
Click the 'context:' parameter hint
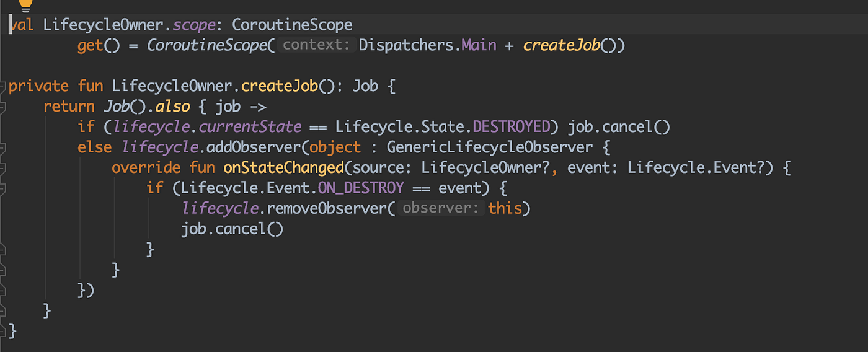(316, 46)
